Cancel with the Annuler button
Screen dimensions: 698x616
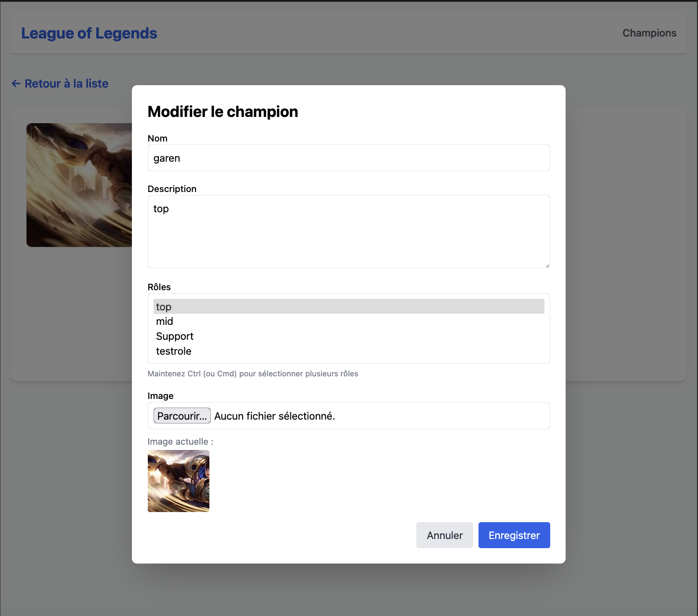pyautogui.click(x=445, y=535)
